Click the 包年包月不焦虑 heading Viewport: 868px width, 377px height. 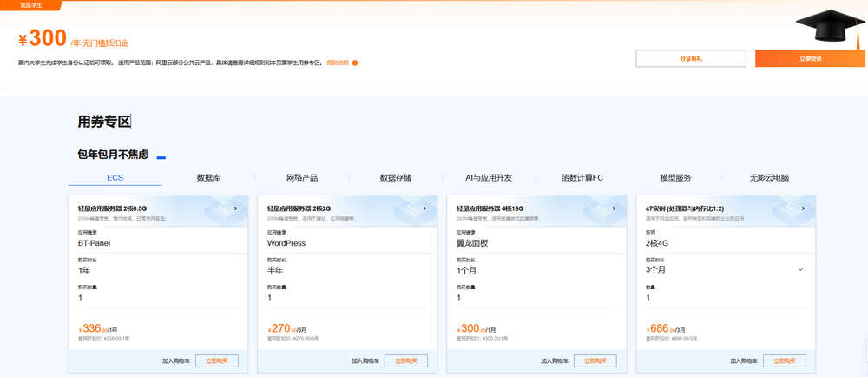113,155
